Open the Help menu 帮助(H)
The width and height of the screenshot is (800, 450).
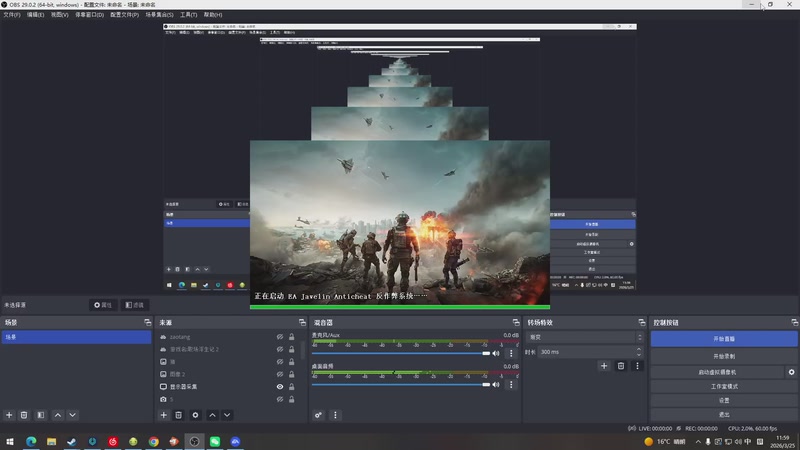click(x=213, y=15)
